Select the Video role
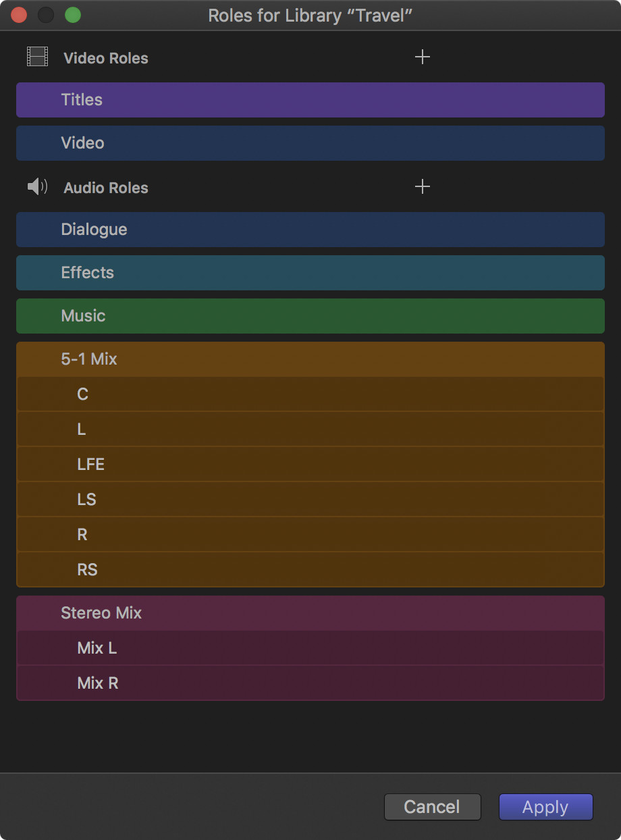 coord(310,142)
